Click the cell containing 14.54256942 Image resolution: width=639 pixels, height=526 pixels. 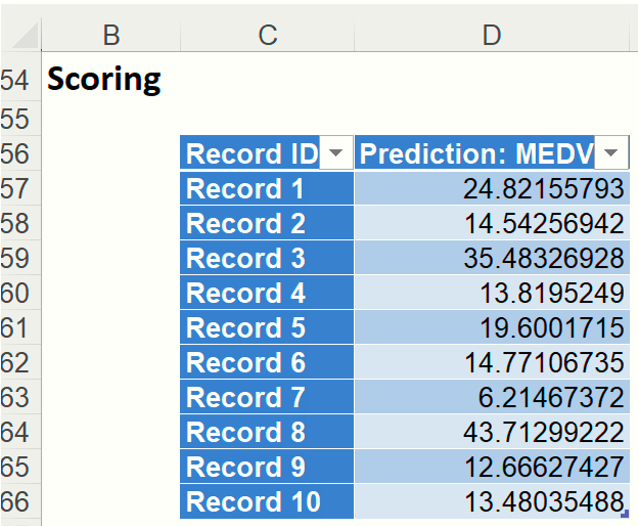tap(492, 224)
